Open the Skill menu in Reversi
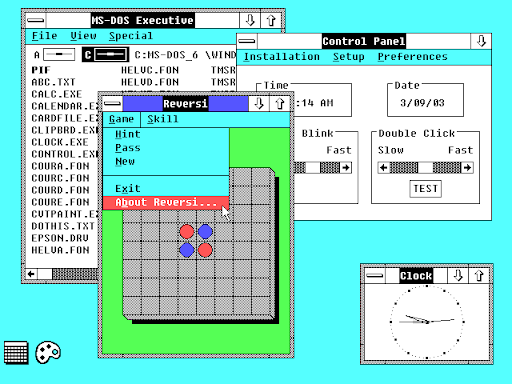 (163, 119)
